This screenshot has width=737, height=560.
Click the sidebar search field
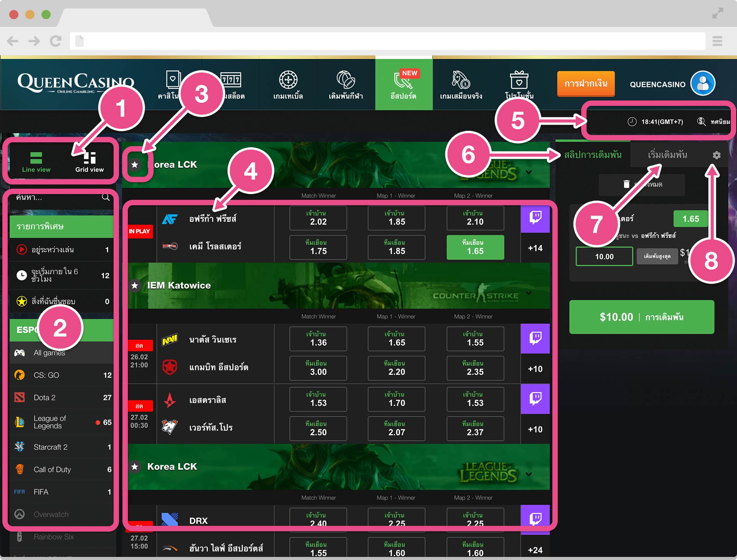coord(61,198)
